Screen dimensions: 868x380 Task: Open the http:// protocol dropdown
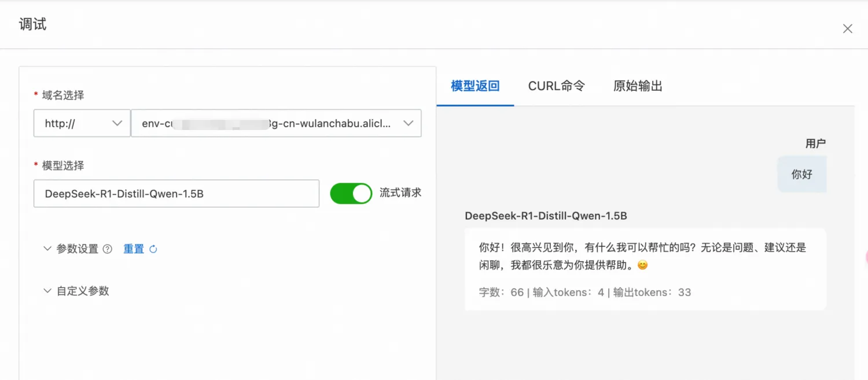pyautogui.click(x=82, y=123)
